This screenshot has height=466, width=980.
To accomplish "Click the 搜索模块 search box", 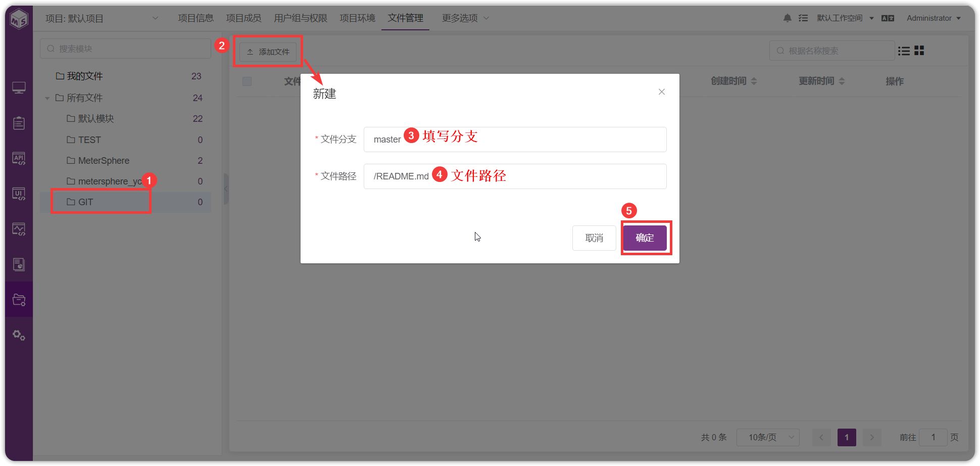I will coord(125,49).
